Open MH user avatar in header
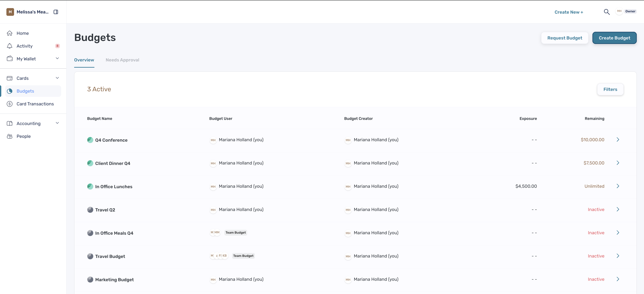644x294 pixels. coord(619,11)
